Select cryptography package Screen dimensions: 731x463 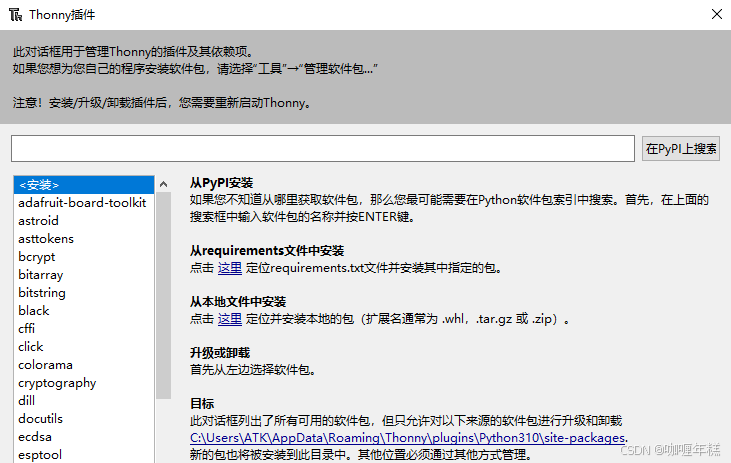coord(84,383)
